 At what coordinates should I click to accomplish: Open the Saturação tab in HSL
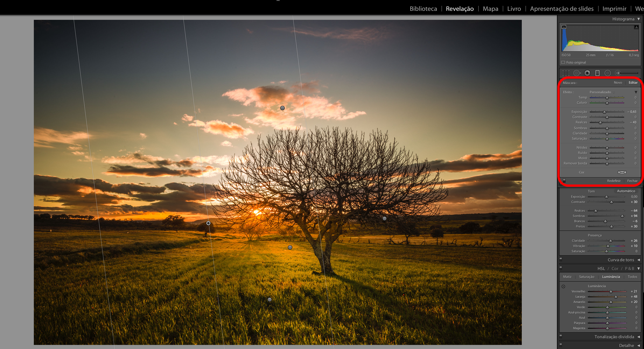[587, 277]
